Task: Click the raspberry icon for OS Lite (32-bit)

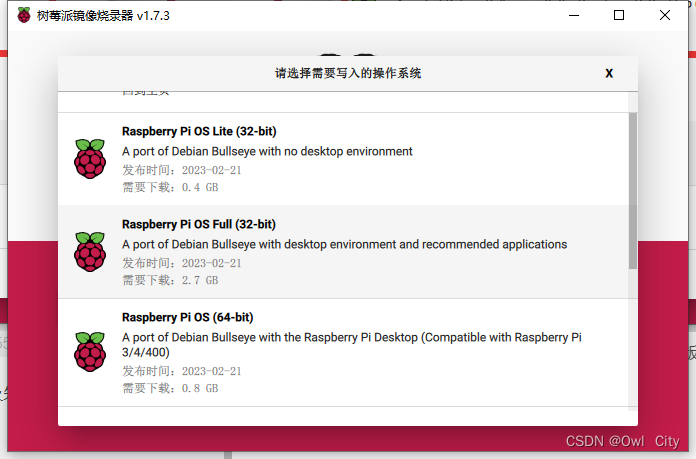Action: tap(90, 158)
